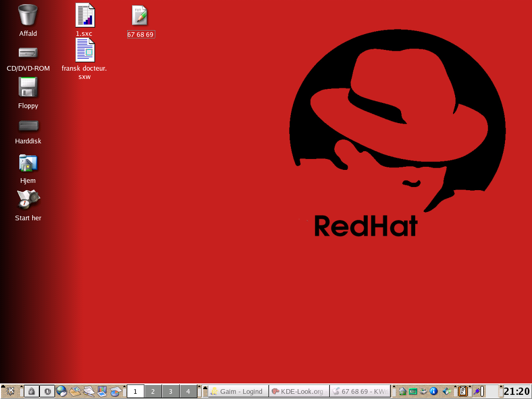This screenshot has width=532, height=399.
Task: Launch the presentation chart icon
Action: point(102,391)
